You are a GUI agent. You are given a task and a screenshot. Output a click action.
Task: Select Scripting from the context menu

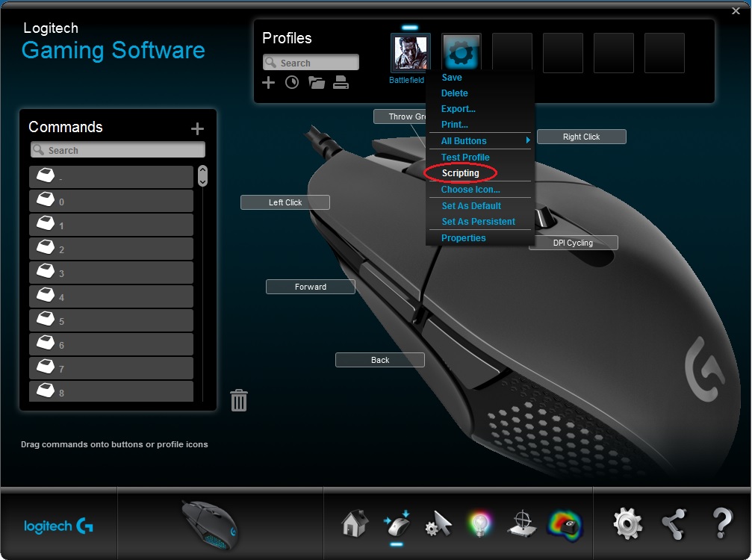[461, 173]
